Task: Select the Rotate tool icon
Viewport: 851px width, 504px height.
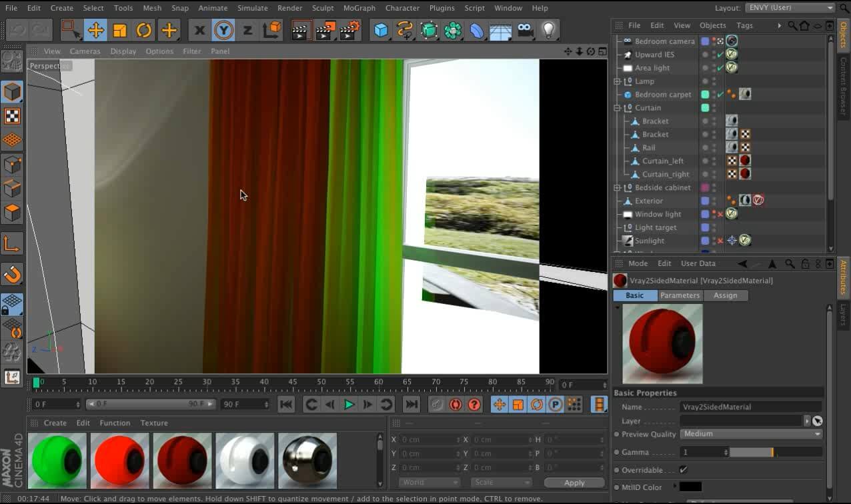Action: click(144, 31)
